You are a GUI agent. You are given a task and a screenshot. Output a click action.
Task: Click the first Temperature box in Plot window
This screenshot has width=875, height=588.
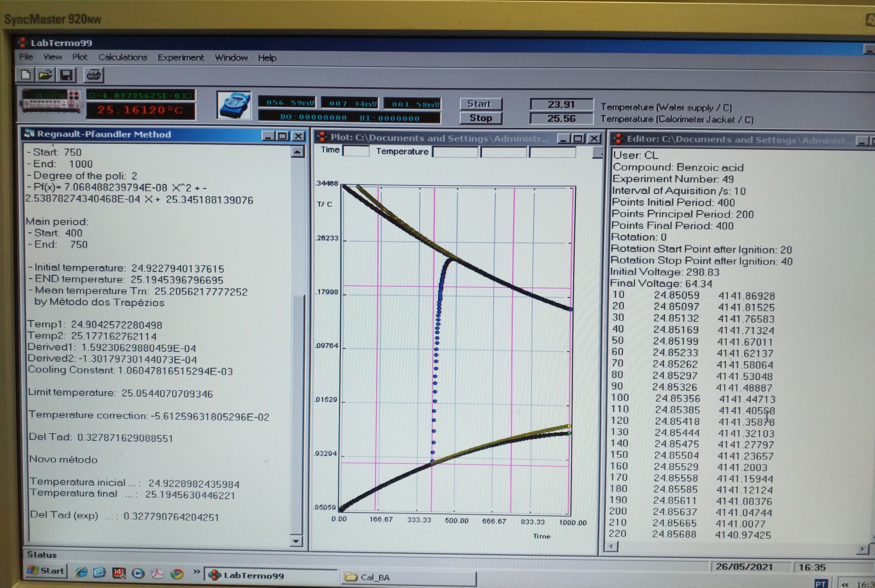[456, 152]
